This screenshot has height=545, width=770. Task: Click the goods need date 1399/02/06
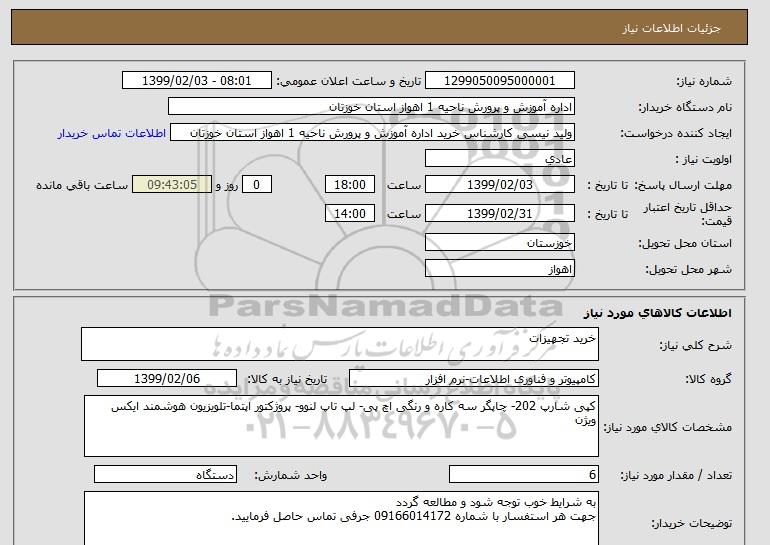tap(167, 379)
